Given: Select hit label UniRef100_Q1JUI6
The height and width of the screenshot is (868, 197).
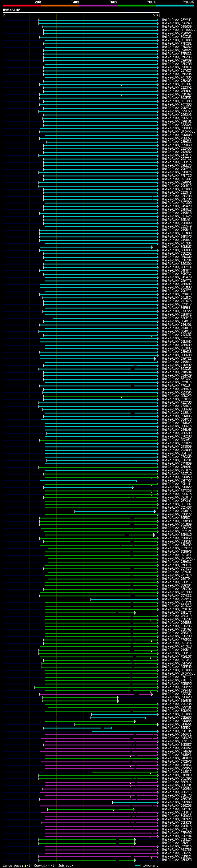Looking at the screenshot, I should (177, 511).
